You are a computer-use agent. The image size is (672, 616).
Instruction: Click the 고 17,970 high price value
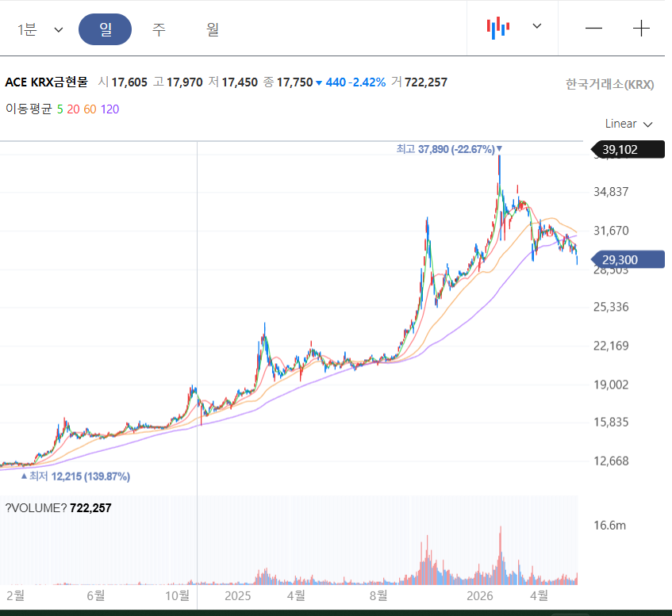click(178, 82)
